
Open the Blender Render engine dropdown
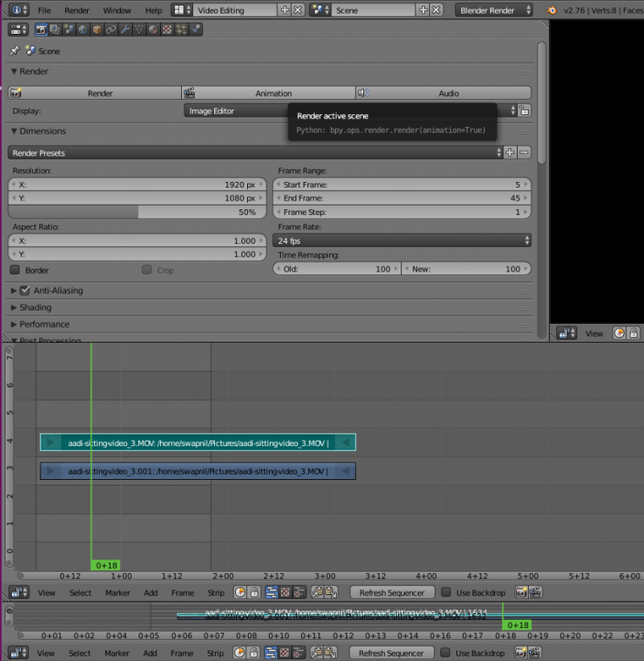pyautogui.click(x=493, y=10)
